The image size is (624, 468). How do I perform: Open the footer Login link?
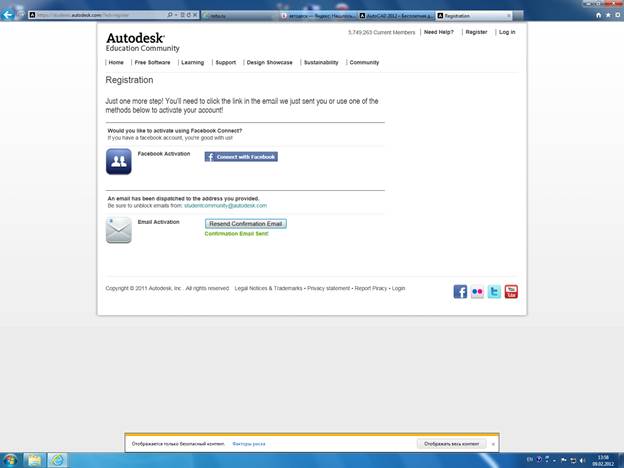coord(398,288)
